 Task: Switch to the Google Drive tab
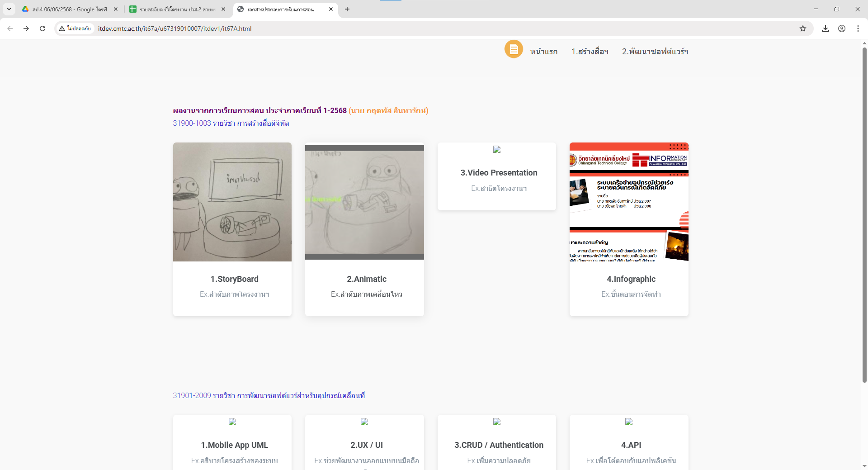pos(68,9)
